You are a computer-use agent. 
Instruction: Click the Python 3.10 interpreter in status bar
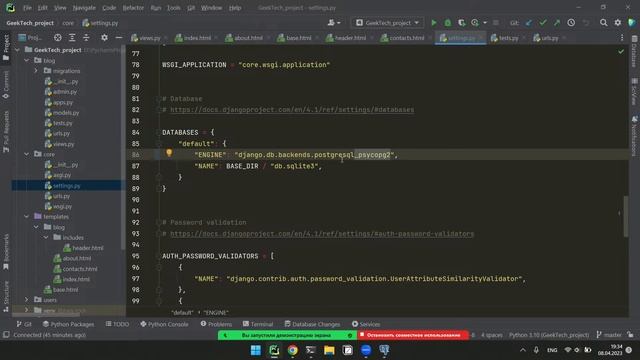pyautogui.click(x=549, y=335)
